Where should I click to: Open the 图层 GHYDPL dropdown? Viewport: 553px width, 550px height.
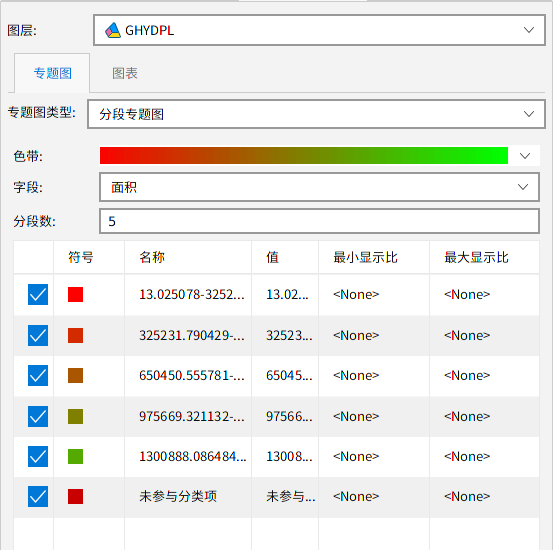(320, 30)
